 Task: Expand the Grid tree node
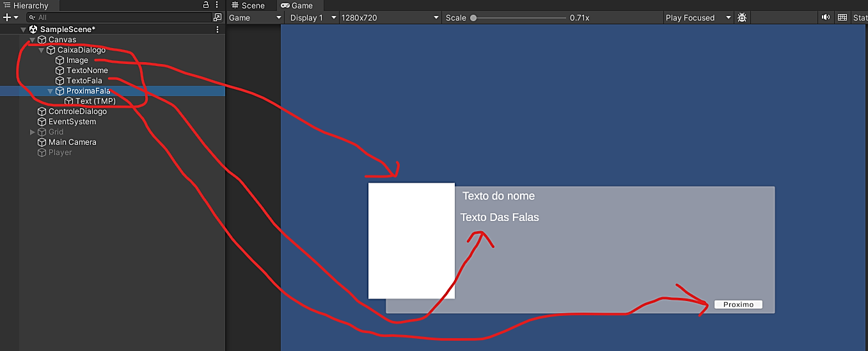[x=33, y=132]
